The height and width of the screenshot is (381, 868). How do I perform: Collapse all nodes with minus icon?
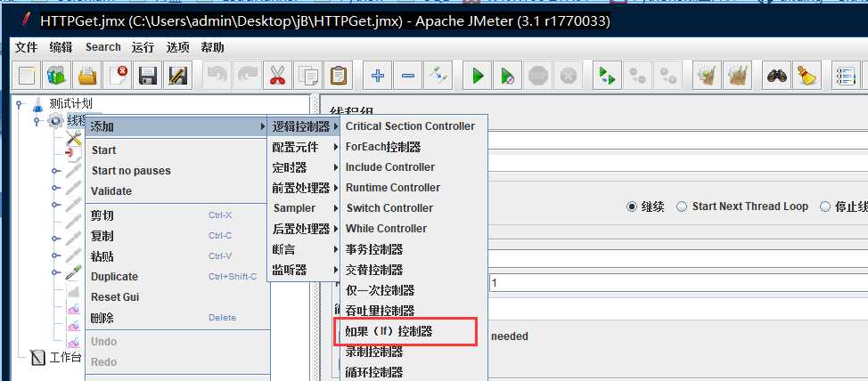(x=408, y=75)
